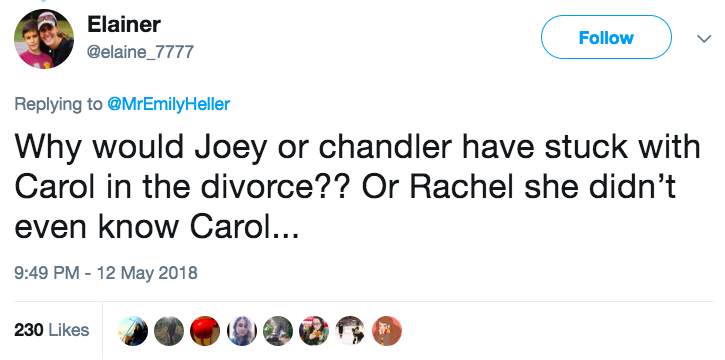725x360 pixels.
Task: Expand the tweet options chevron
Action: (704, 38)
